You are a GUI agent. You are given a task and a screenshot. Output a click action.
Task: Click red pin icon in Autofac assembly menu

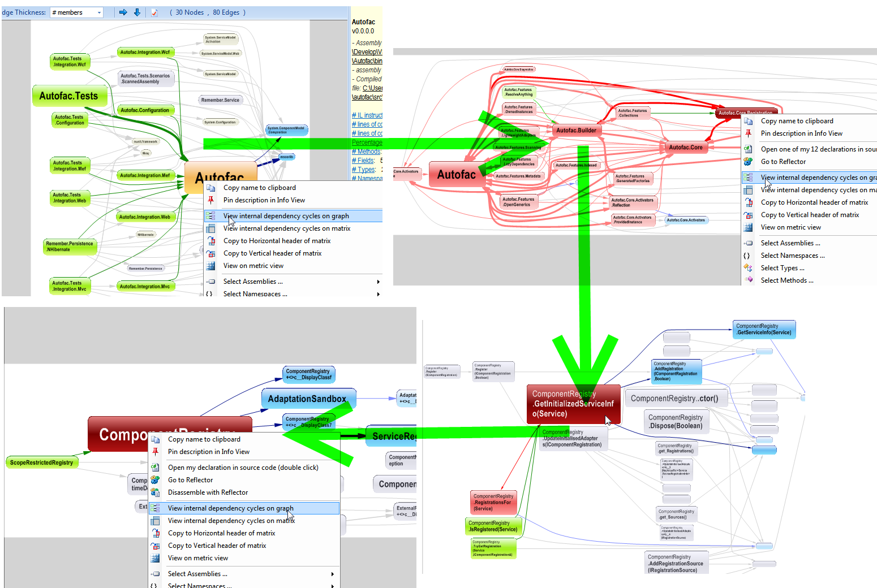(x=211, y=200)
